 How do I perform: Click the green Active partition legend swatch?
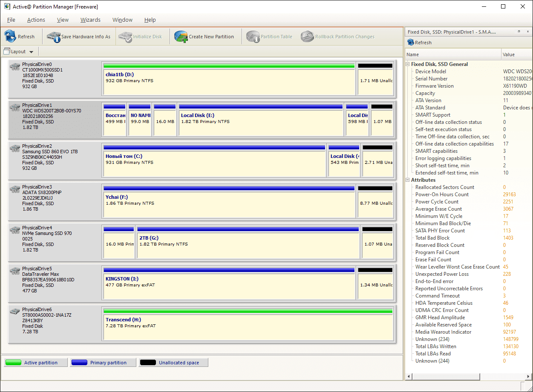[x=13, y=363]
